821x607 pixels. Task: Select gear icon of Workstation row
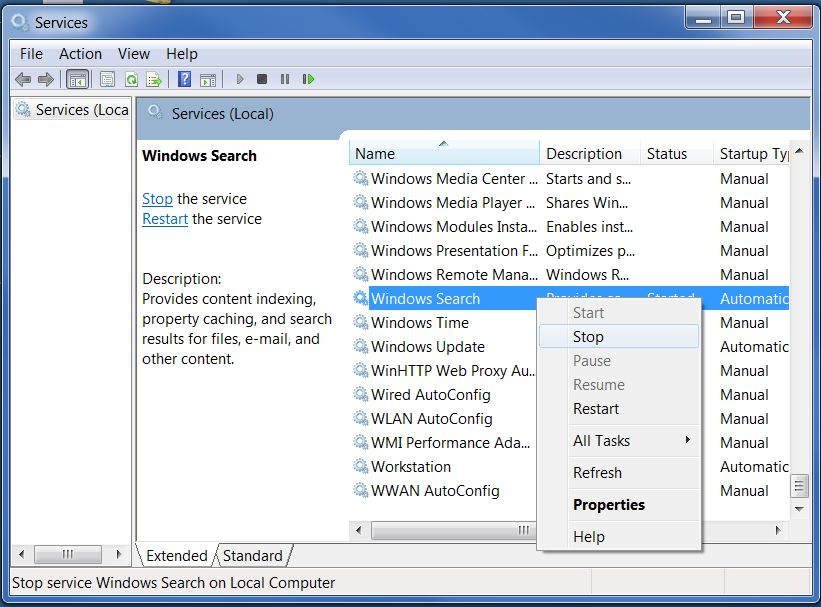[360, 466]
